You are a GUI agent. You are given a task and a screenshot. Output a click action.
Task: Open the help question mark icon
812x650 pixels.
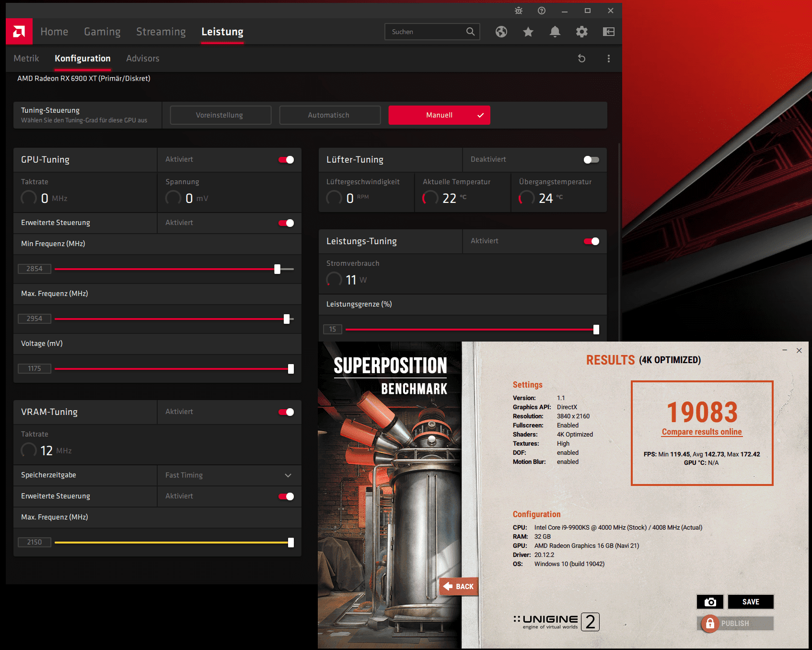coord(542,11)
